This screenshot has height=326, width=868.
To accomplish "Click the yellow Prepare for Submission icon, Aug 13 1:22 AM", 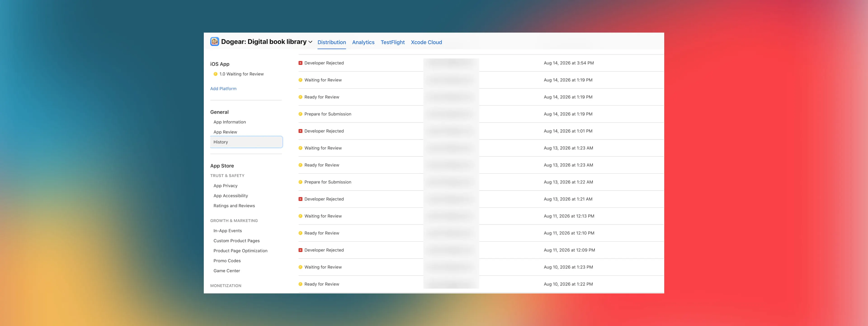I will (300, 182).
